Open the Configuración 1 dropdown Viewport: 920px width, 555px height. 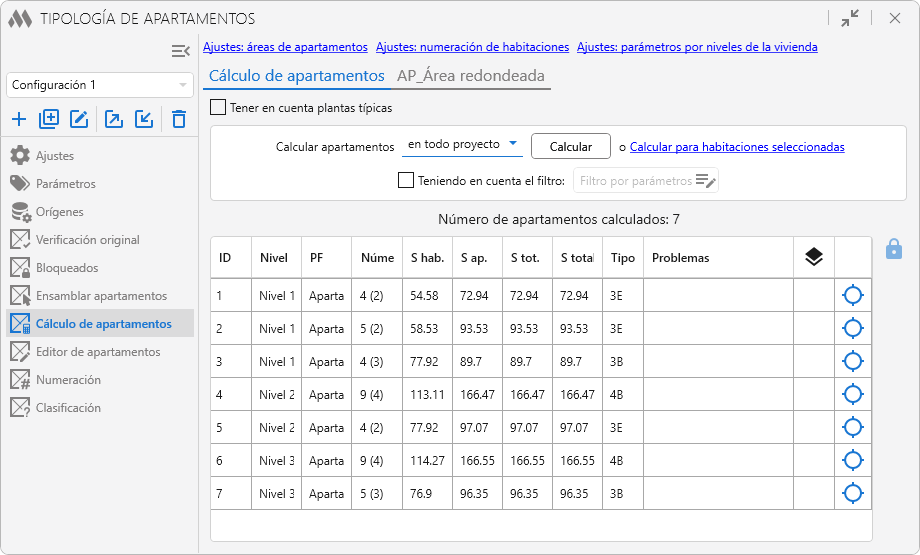coord(99,85)
